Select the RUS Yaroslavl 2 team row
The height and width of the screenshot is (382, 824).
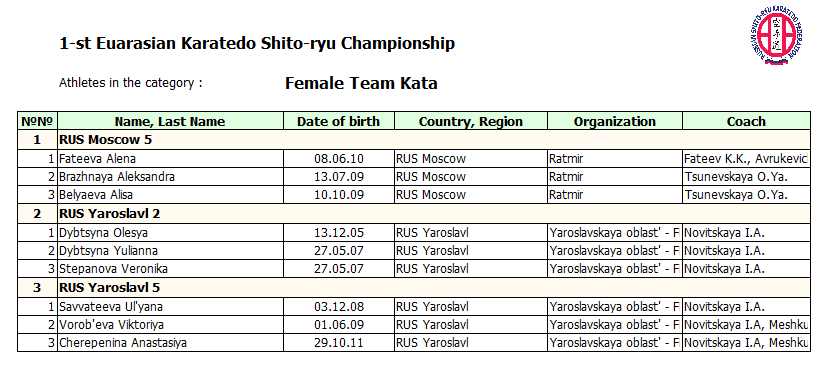(414, 214)
